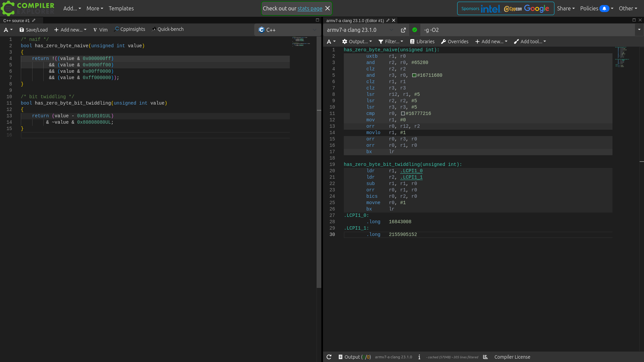Open Add tool... menu
The width and height of the screenshot is (644, 362).
(530, 42)
